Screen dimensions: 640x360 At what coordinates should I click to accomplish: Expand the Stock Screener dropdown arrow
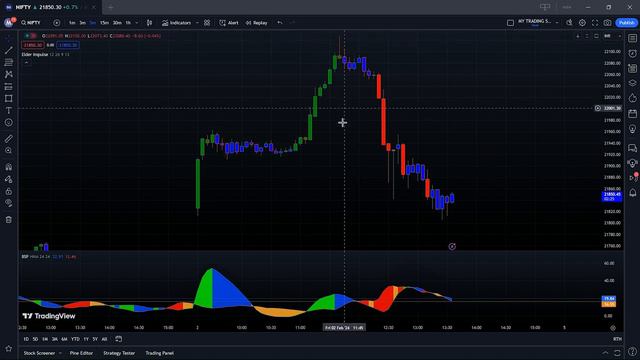(x=60, y=353)
